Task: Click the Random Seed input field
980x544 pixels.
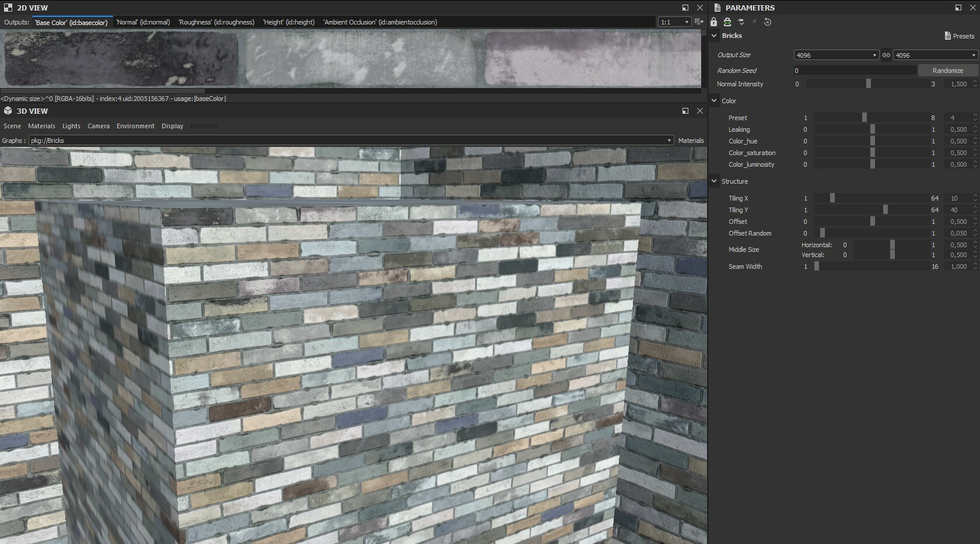Action: (x=852, y=70)
